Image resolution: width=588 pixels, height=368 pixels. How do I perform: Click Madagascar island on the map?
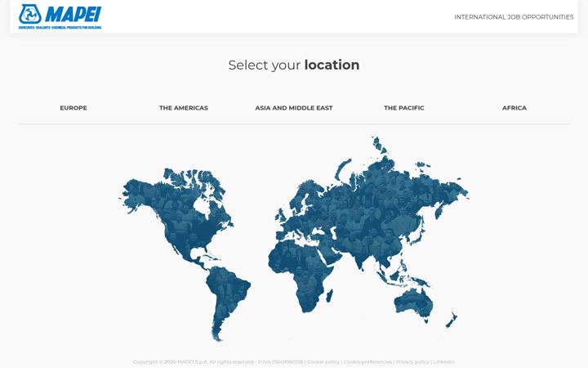pyautogui.click(x=329, y=295)
